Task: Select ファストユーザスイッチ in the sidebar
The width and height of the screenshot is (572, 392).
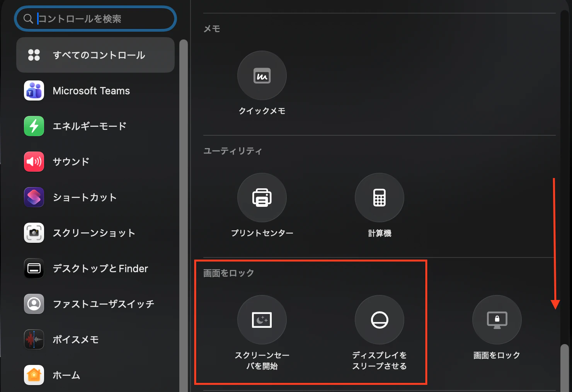Action: (x=95, y=304)
